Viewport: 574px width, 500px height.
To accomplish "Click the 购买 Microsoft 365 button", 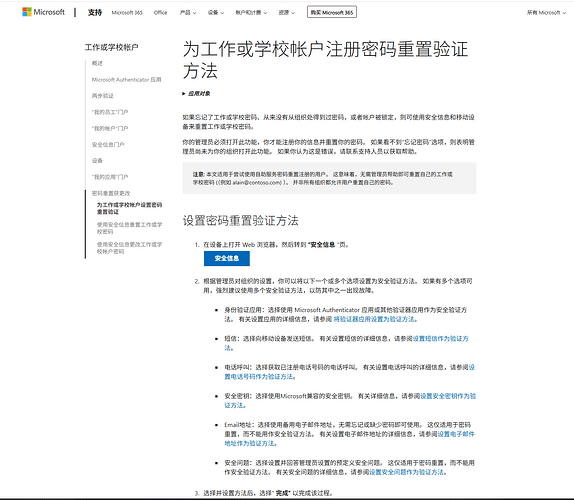I will [x=332, y=12].
